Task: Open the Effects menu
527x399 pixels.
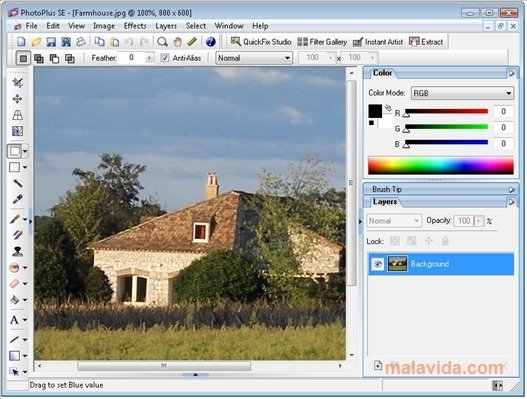Action: click(135, 26)
